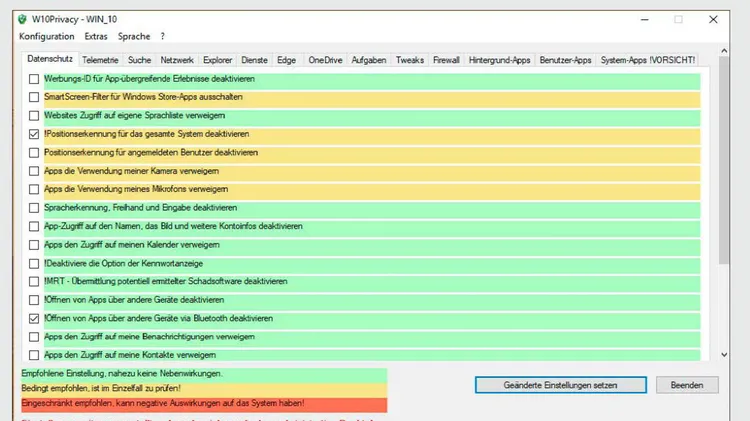Check Öffnen von Apps über andere Geräte deaktivieren checkbox
Viewport: 750px width, 421px height.
click(x=33, y=300)
